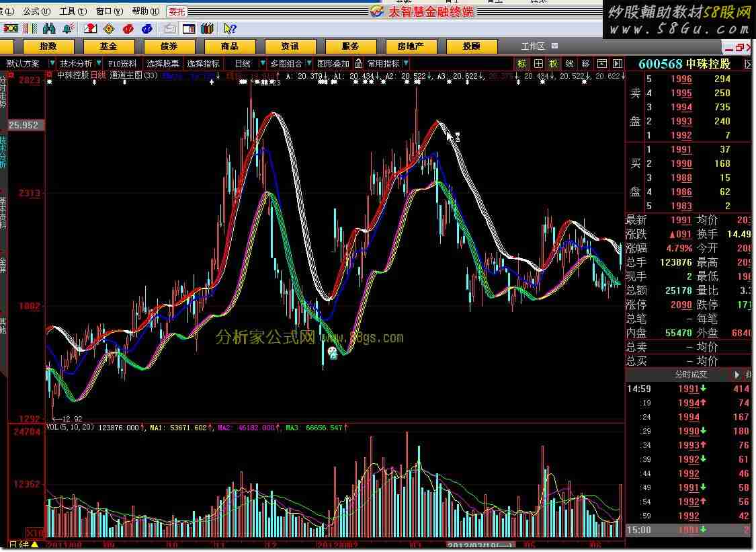This screenshot has width=756, height=552.
Task: Open the binoculars search tool
Action: coord(48,29)
